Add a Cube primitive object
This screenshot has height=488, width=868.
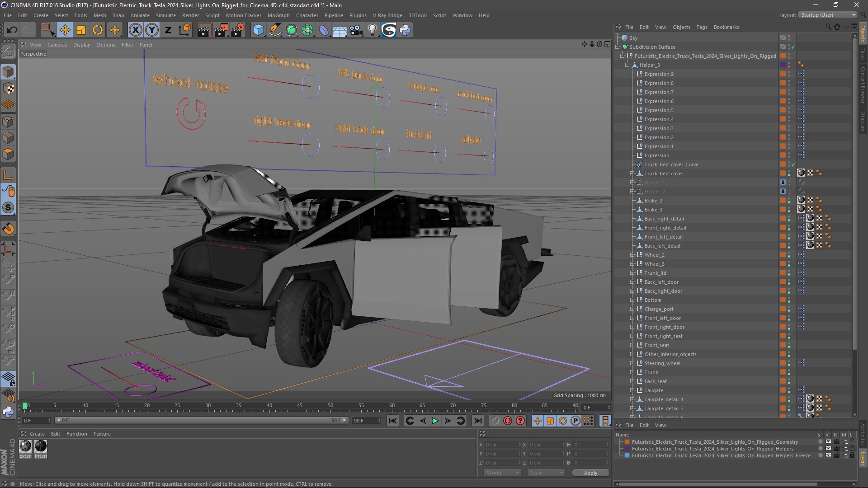pyautogui.click(x=258, y=30)
